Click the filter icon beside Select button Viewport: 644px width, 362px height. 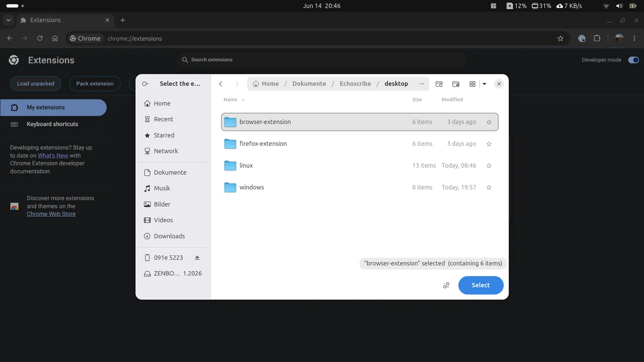446,286
